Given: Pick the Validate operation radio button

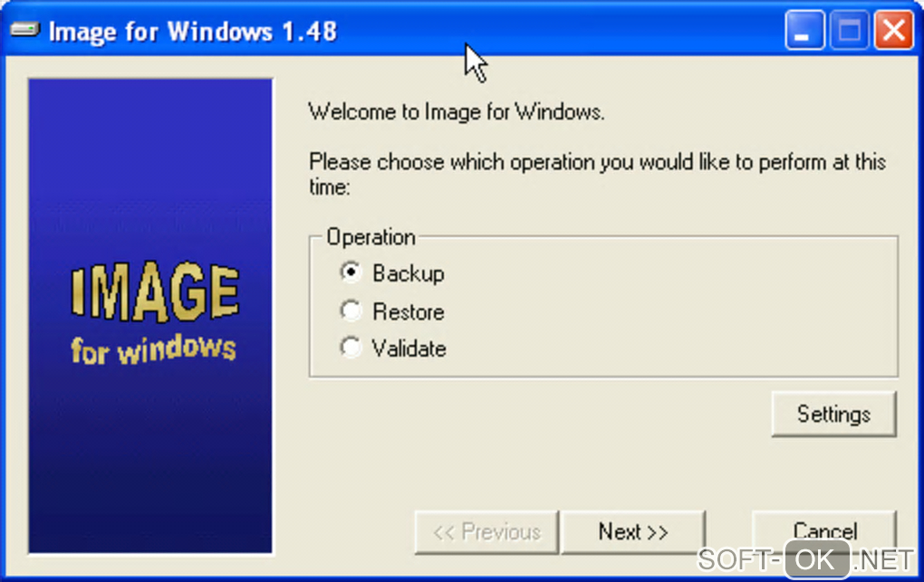Looking at the screenshot, I should (351, 348).
